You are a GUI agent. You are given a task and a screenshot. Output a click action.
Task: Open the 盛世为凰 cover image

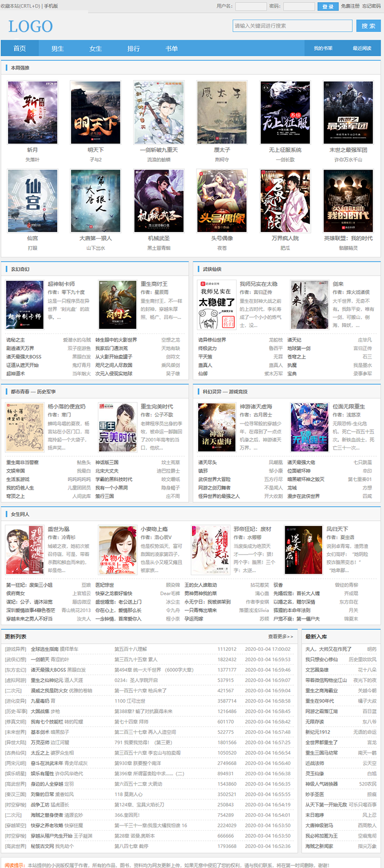click(25, 550)
